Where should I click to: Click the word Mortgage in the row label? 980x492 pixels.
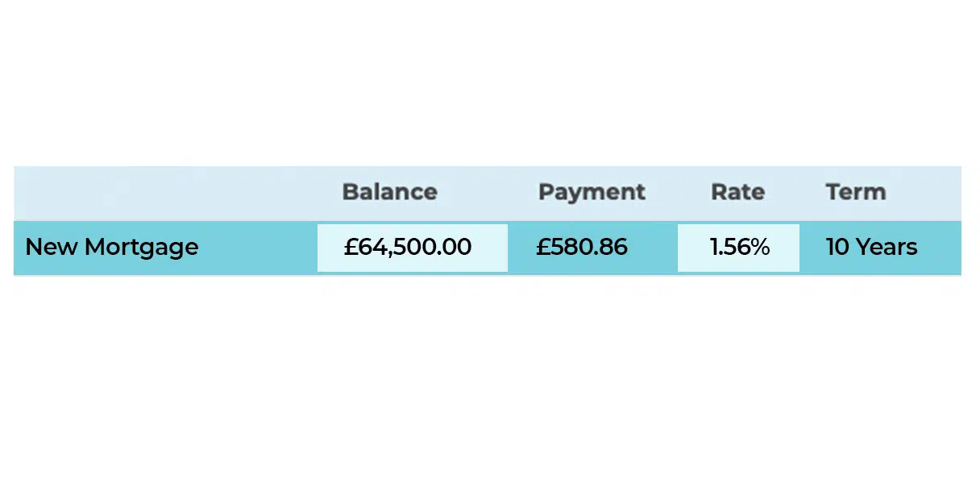coord(141,248)
